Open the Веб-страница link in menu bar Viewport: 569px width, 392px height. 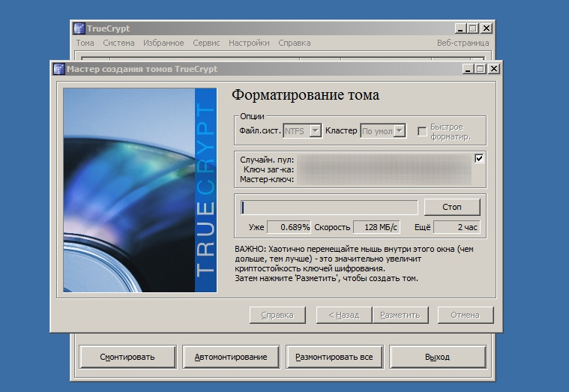click(x=463, y=43)
